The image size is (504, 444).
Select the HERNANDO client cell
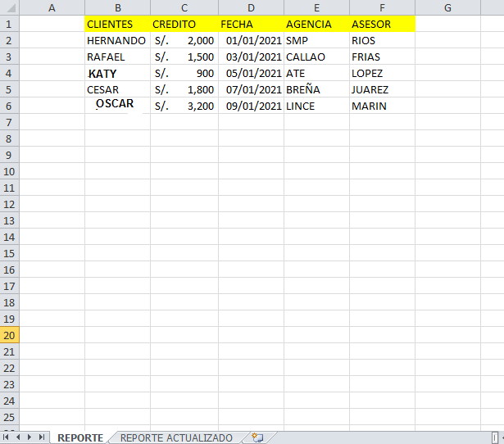tap(118, 40)
